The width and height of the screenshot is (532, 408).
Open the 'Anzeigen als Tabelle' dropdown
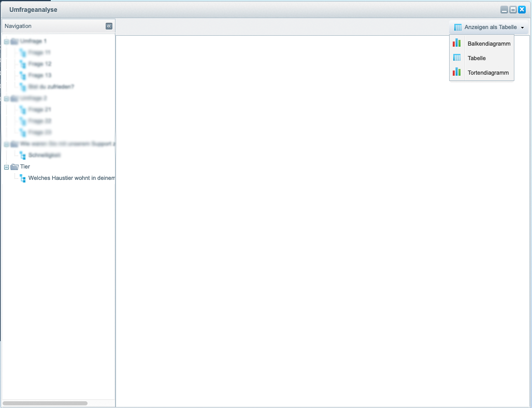click(x=489, y=27)
